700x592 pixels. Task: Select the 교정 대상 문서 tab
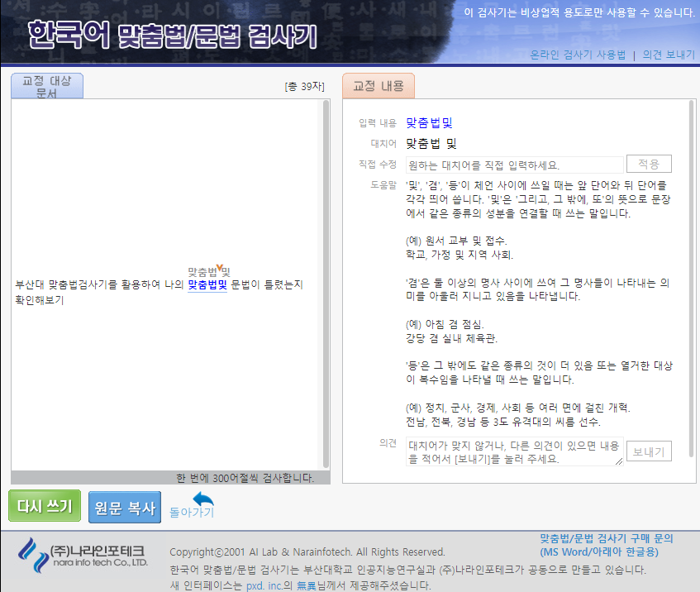tap(47, 86)
